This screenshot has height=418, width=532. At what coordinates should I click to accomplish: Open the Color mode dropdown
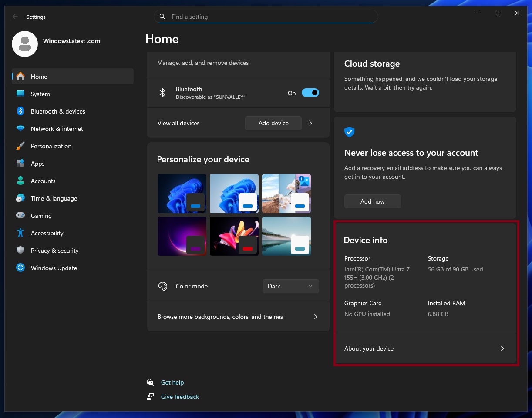tap(290, 286)
